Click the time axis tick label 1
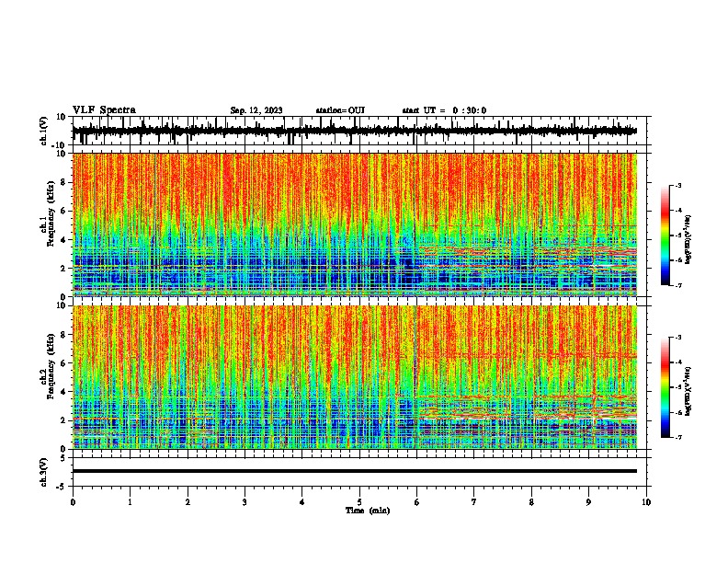Screen dimensions: 728x563 tap(130, 502)
